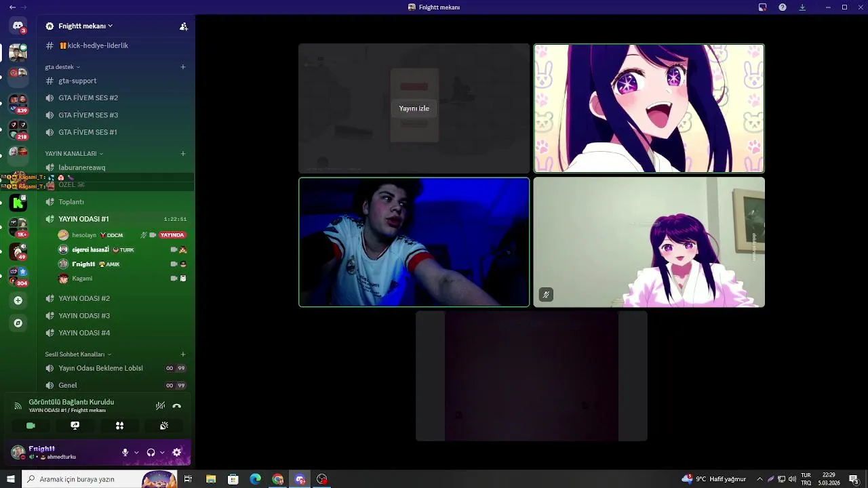Open the Discord inbox icon in title bar
868x488 pixels.
click(762, 7)
